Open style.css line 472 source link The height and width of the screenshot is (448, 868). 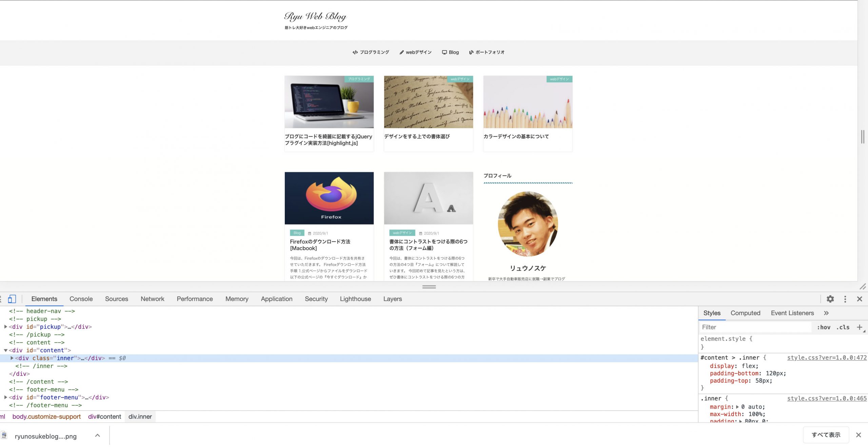(827, 357)
